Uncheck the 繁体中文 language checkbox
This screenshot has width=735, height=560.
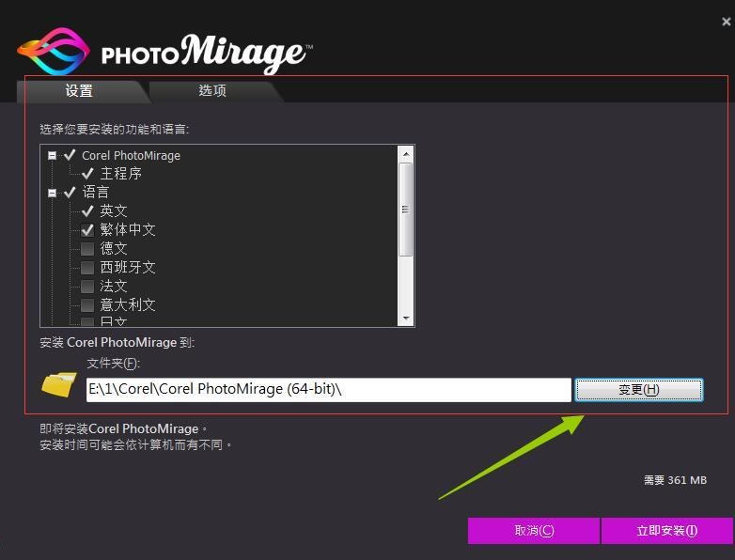(87, 230)
